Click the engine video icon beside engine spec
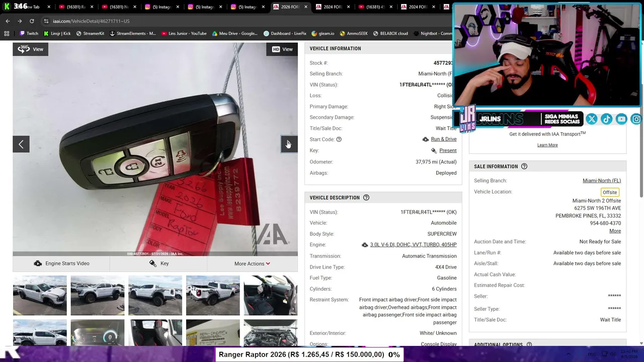644x362 pixels. [x=365, y=245]
